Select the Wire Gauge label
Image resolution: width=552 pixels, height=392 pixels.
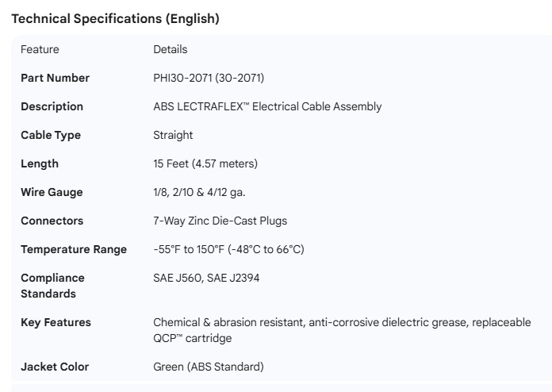point(52,192)
